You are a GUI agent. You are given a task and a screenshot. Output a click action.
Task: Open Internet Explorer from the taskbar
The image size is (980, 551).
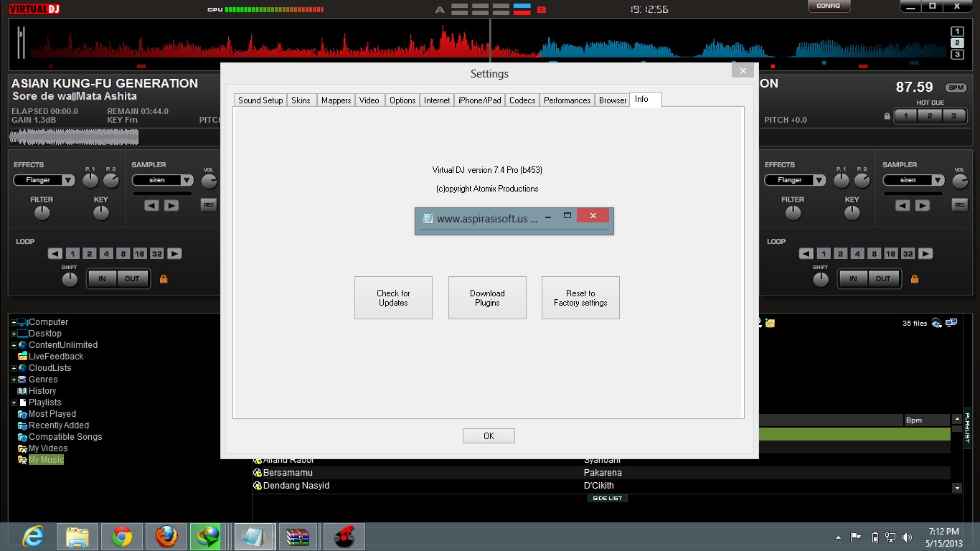coord(33,537)
